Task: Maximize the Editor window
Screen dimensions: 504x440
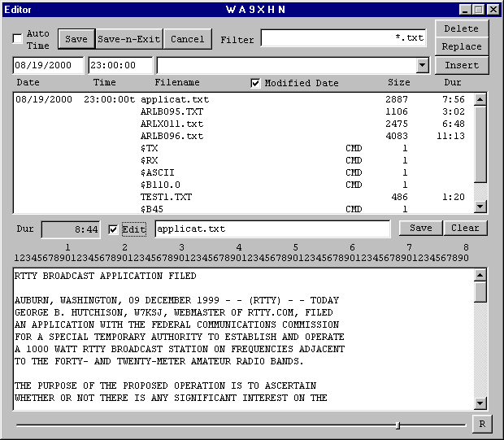Action: click(x=478, y=10)
